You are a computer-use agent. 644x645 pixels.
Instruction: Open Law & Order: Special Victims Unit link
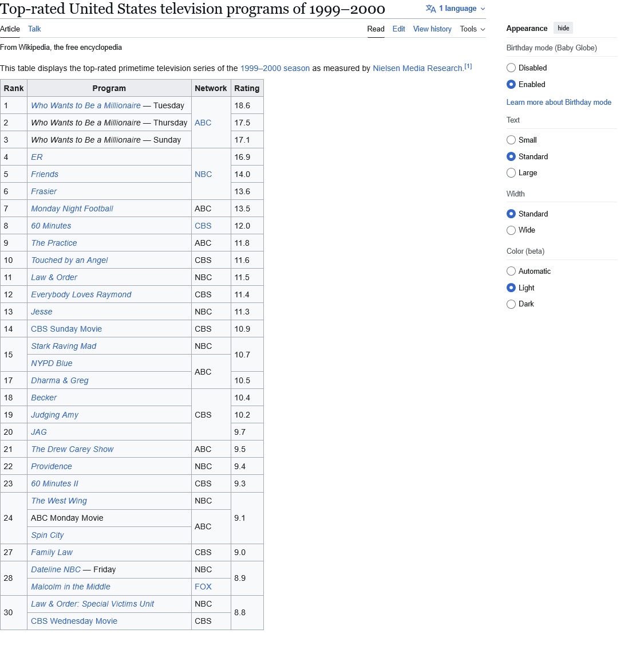tap(93, 604)
